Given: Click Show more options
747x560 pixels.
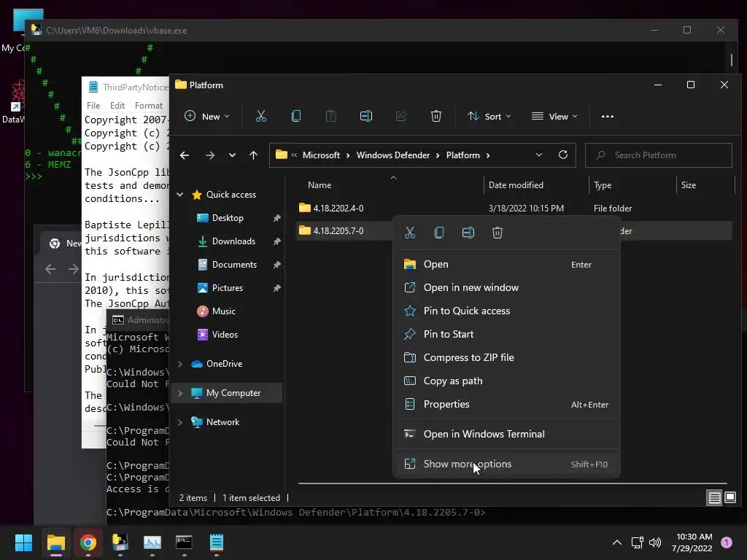Looking at the screenshot, I should tap(506, 464).
